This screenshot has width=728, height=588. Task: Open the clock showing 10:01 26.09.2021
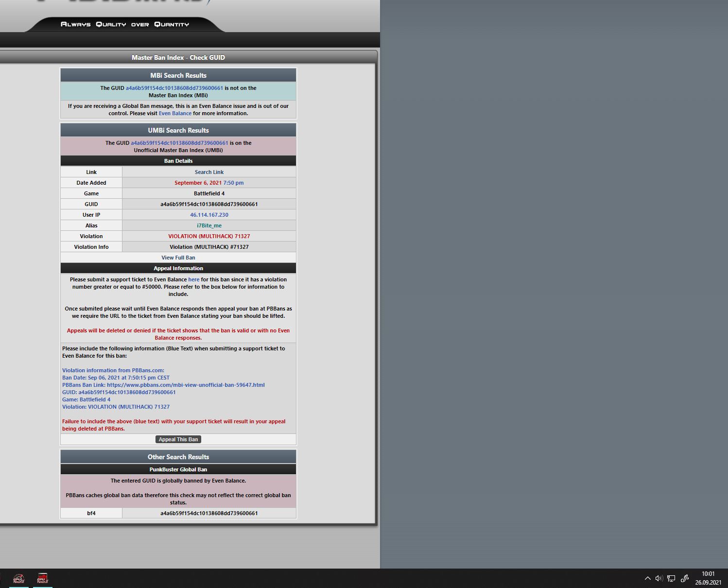708,578
